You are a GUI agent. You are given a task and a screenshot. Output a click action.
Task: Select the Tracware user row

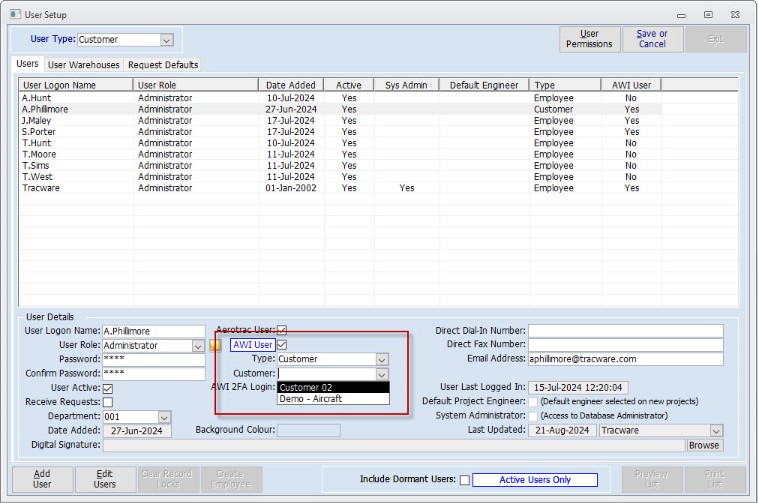(340, 188)
